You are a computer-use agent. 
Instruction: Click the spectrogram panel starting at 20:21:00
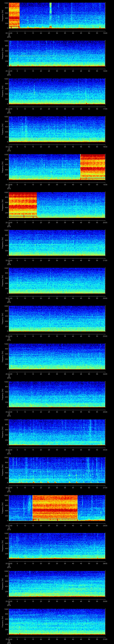57,281
